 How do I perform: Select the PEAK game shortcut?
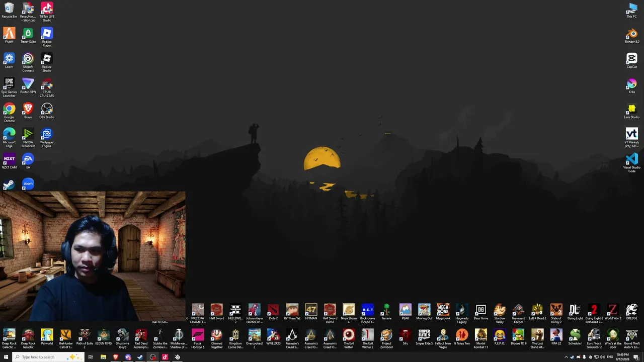tap(406, 312)
